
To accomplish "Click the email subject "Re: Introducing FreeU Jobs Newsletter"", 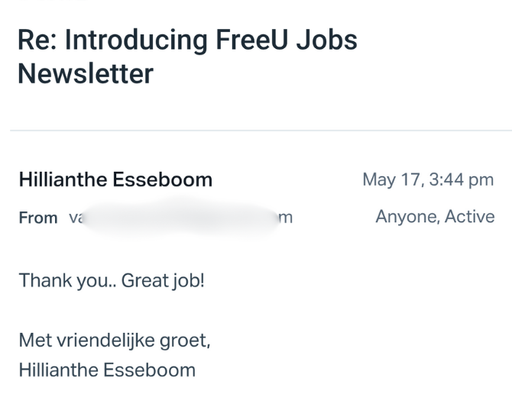I will [187, 57].
